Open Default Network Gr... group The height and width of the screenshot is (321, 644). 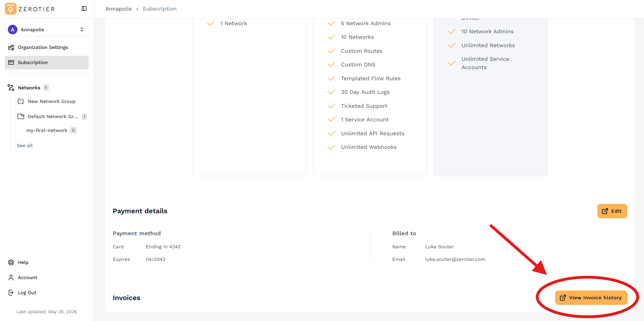[x=53, y=117]
